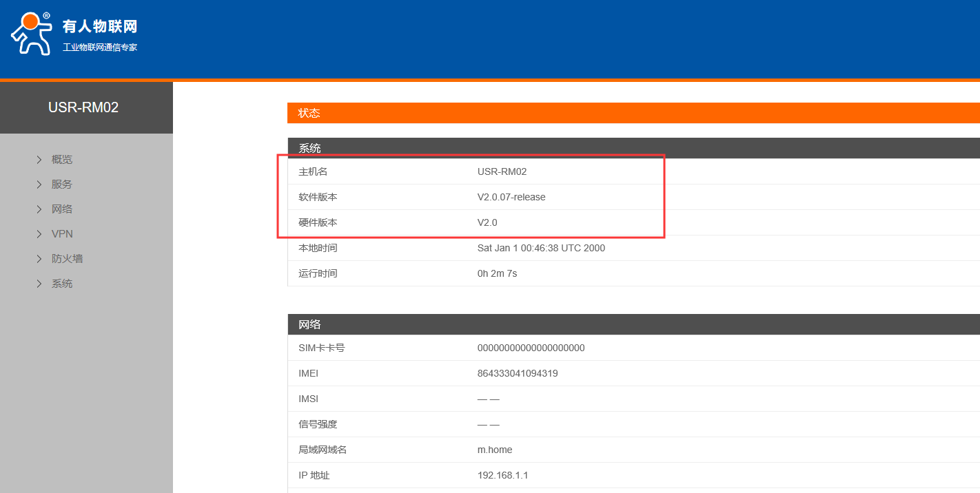The image size is (980, 493).
Task: Expand the 系统 sidebar chevron
Action: click(x=39, y=284)
